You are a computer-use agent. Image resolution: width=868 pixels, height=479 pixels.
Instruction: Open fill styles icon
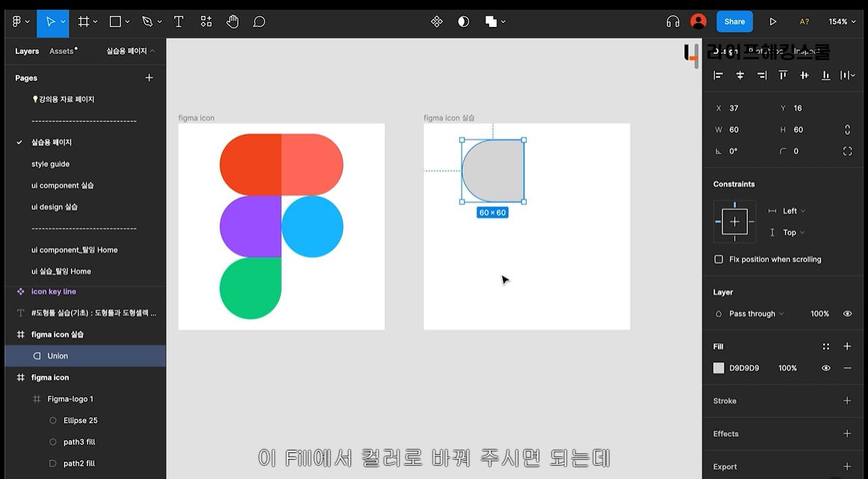825,346
